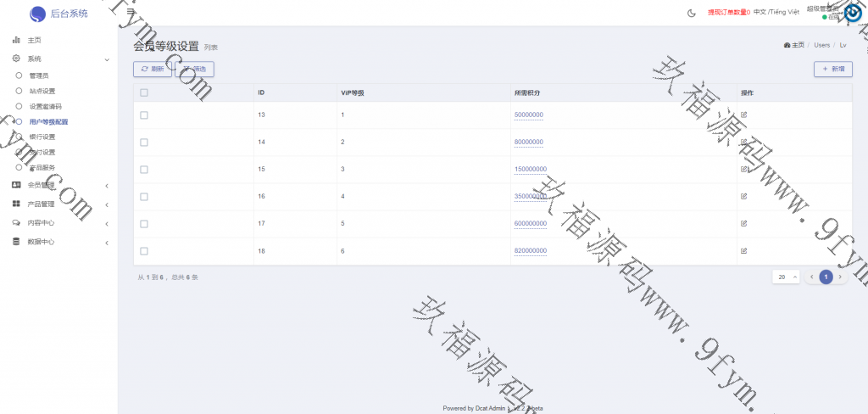Open the page size dropdown showing 20
The image size is (868, 414).
[785, 277]
